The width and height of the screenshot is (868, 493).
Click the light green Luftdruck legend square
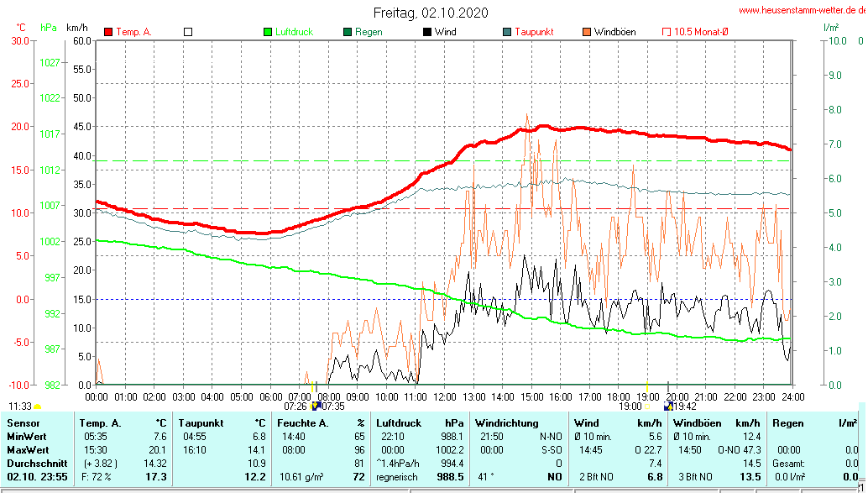click(x=268, y=32)
